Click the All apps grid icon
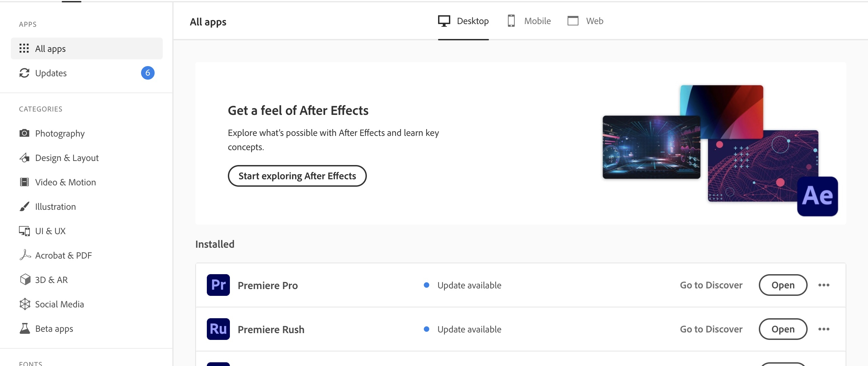This screenshot has height=366, width=868. (x=24, y=48)
